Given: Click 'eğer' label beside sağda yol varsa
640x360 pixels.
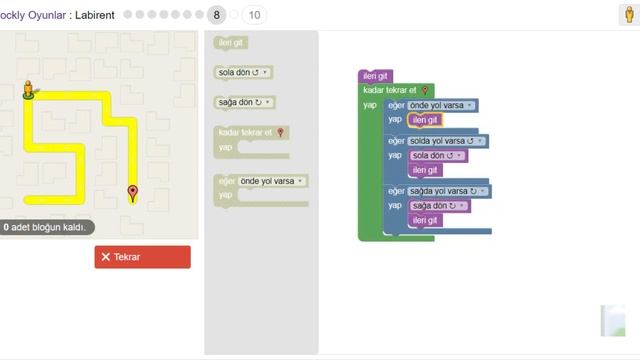Looking at the screenshot, I should click(x=396, y=191).
